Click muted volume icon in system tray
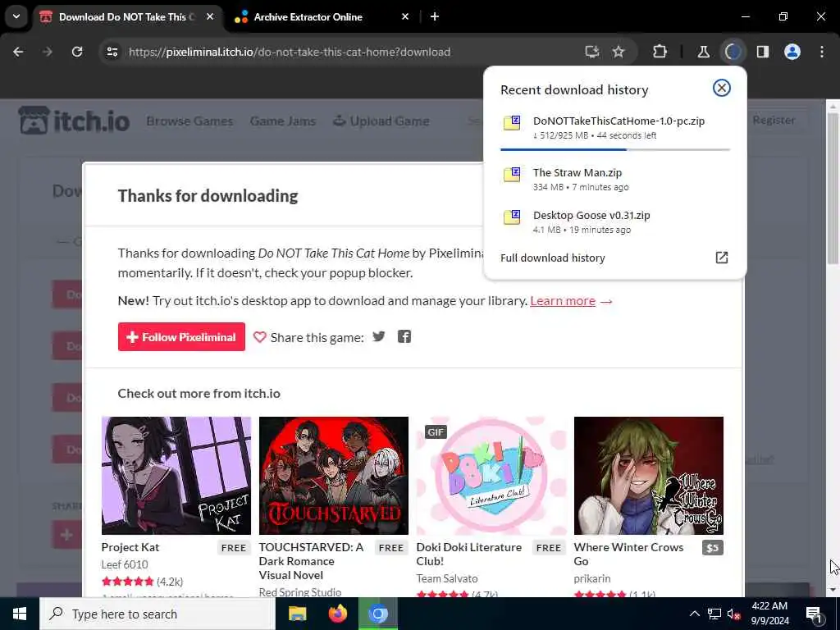 pos(733,614)
